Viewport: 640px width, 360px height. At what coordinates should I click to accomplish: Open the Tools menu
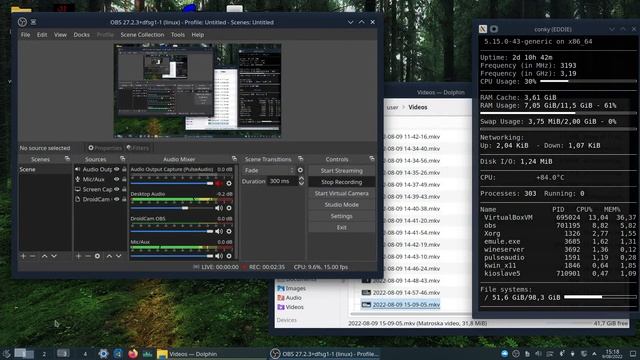178,35
